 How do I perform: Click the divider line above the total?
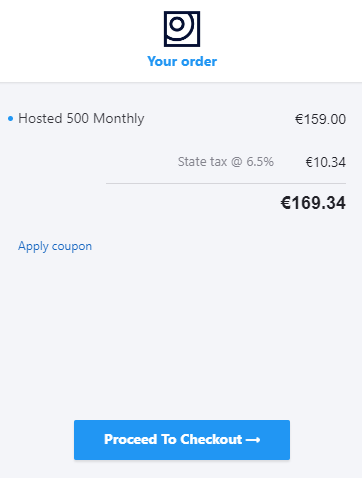(226, 183)
